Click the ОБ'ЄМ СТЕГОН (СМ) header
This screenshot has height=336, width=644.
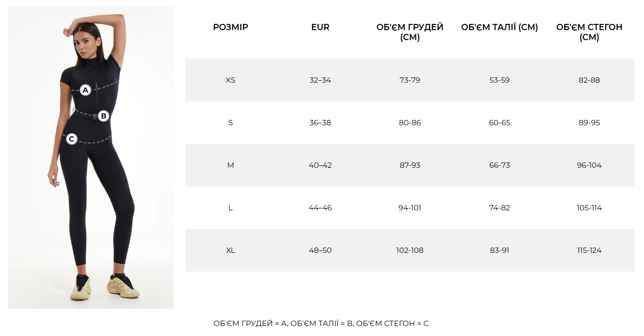click(x=589, y=32)
